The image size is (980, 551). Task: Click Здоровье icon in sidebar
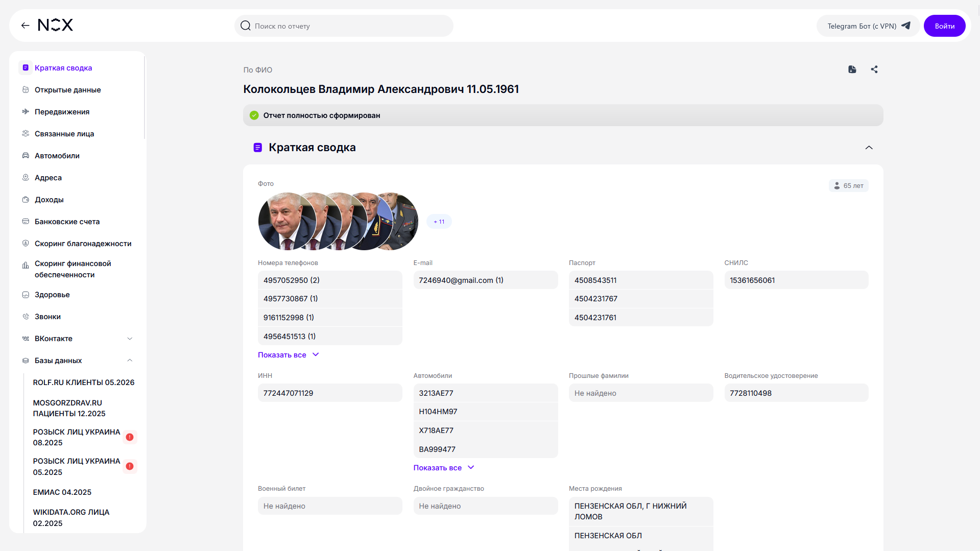tap(26, 295)
